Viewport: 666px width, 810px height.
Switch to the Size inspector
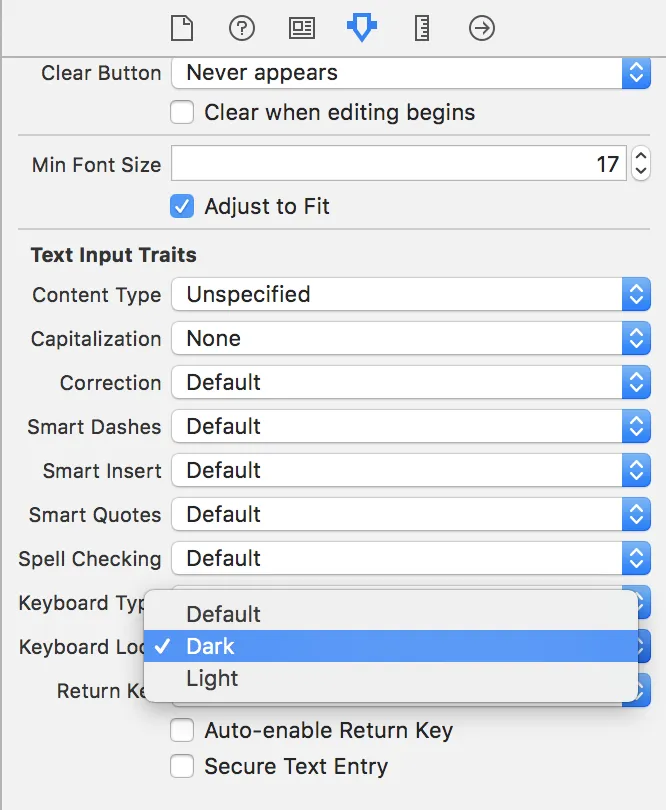pyautogui.click(x=422, y=29)
